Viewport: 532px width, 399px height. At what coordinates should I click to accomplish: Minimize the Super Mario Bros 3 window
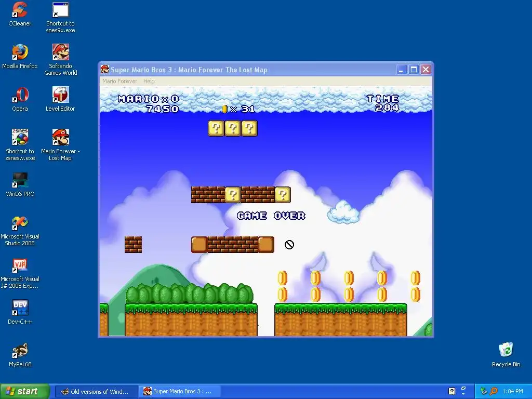coord(402,70)
